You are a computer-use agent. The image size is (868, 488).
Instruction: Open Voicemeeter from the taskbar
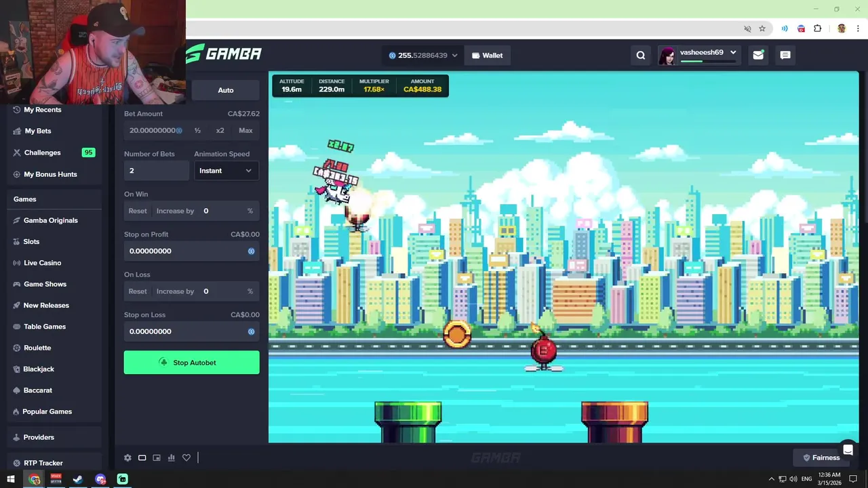tap(56, 479)
